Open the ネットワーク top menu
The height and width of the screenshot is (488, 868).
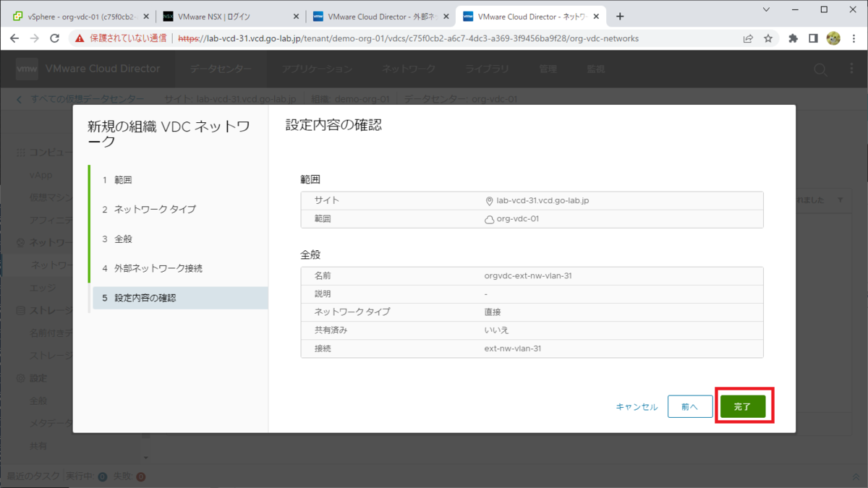(x=409, y=69)
